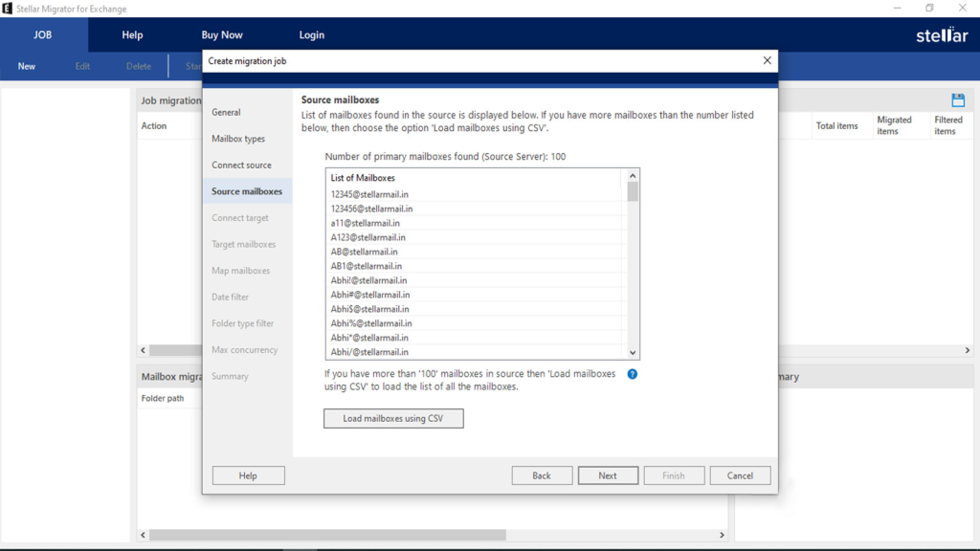Switch to the JOB tab
This screenshot has width=980, height=551.
tap(43, 35)
